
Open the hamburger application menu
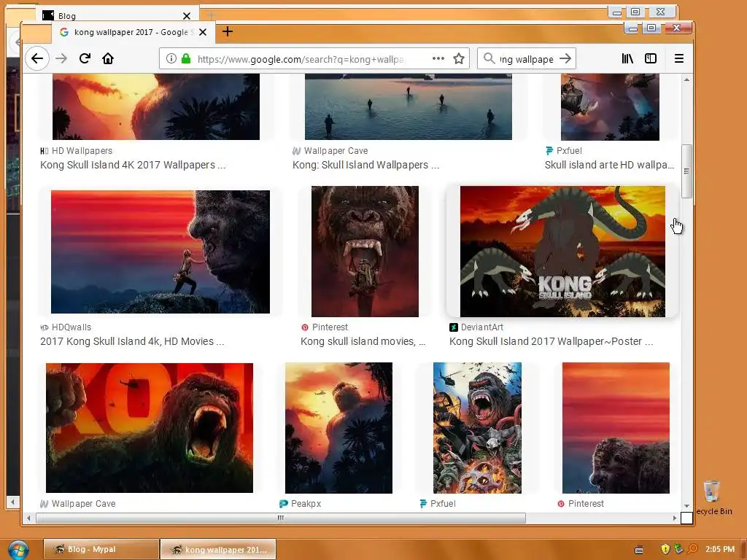pos(679,58)
